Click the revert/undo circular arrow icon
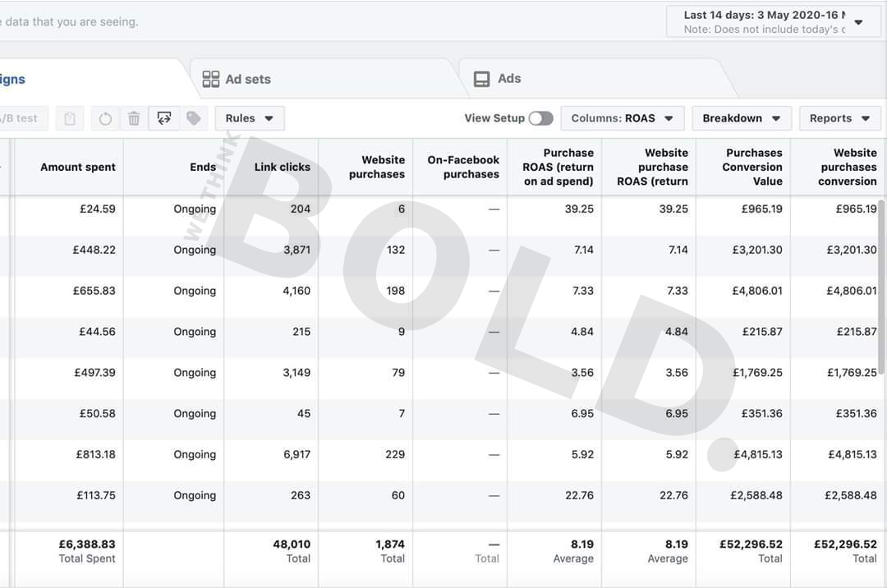 (x=105, y=118)
